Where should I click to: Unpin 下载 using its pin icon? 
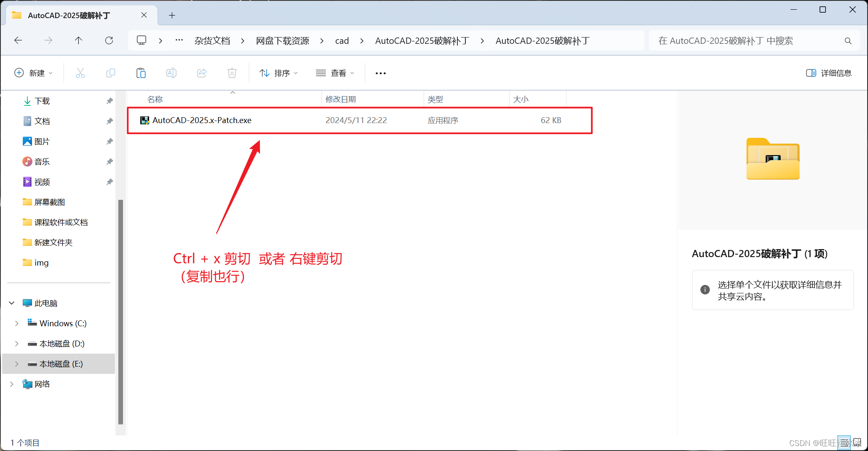[110, 101]
